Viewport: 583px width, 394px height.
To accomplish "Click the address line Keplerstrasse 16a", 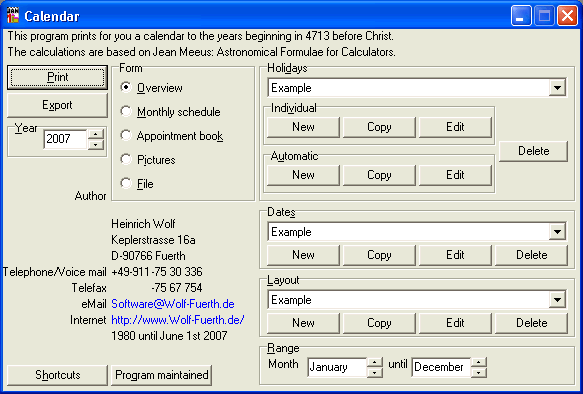I will (x=153, y=240).
